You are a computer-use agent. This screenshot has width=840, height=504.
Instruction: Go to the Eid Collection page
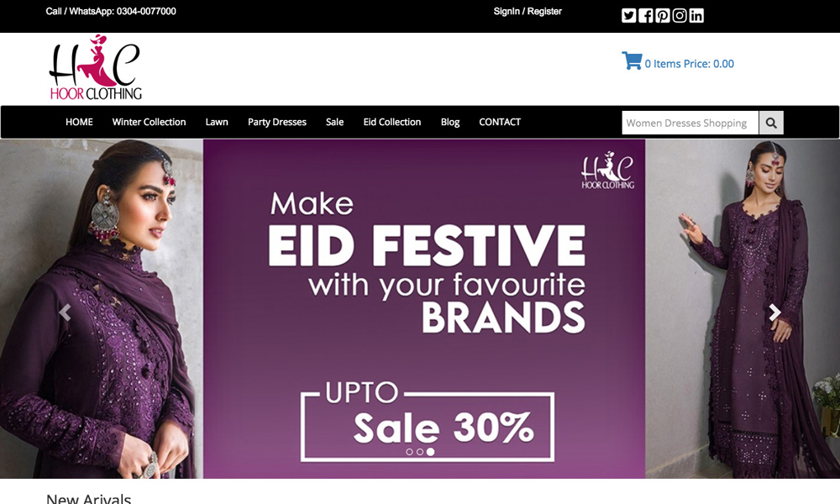(392, 122)
